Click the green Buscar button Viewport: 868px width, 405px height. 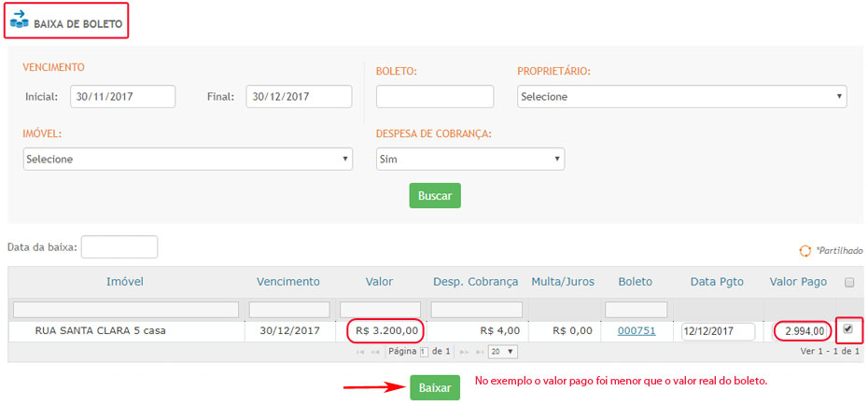(434, 196)
